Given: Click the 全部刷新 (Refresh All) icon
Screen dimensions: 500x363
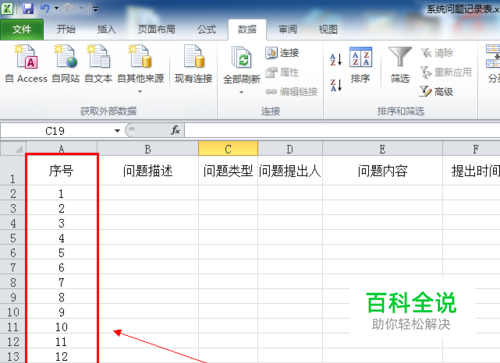Looking at the screenshot, I should [242, 58].
